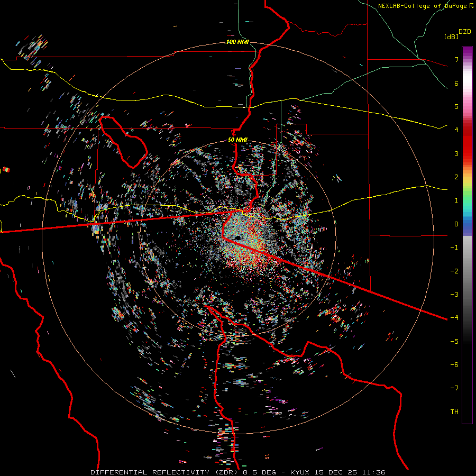Select the DZD product label
The image size is (476, 476).
pyautogui.click(x=465, y=32)
